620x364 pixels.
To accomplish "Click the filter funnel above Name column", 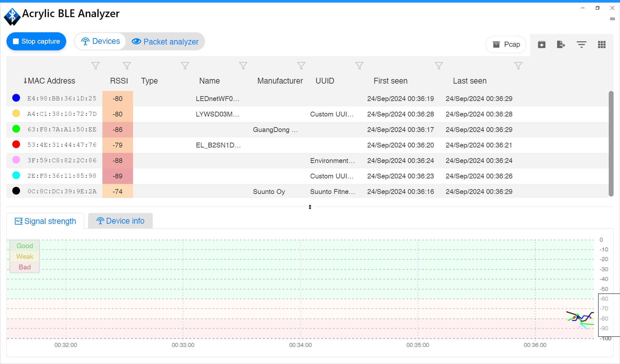I will tap(243, 66).
